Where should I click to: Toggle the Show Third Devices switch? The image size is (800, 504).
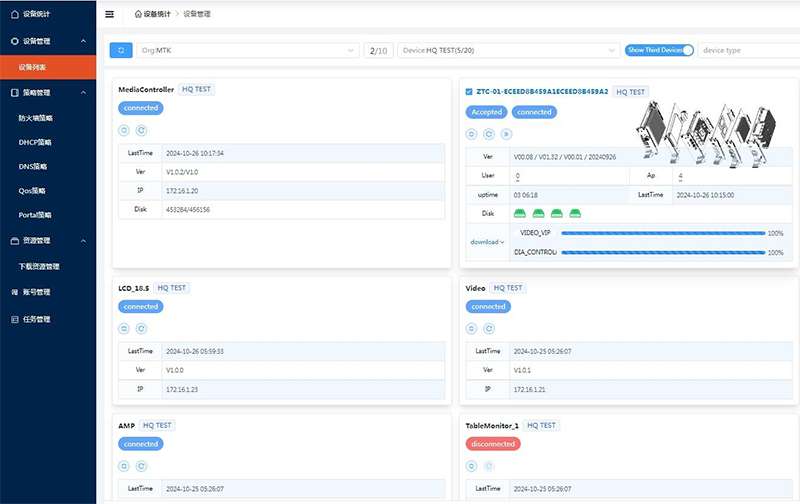coord(659,50)
